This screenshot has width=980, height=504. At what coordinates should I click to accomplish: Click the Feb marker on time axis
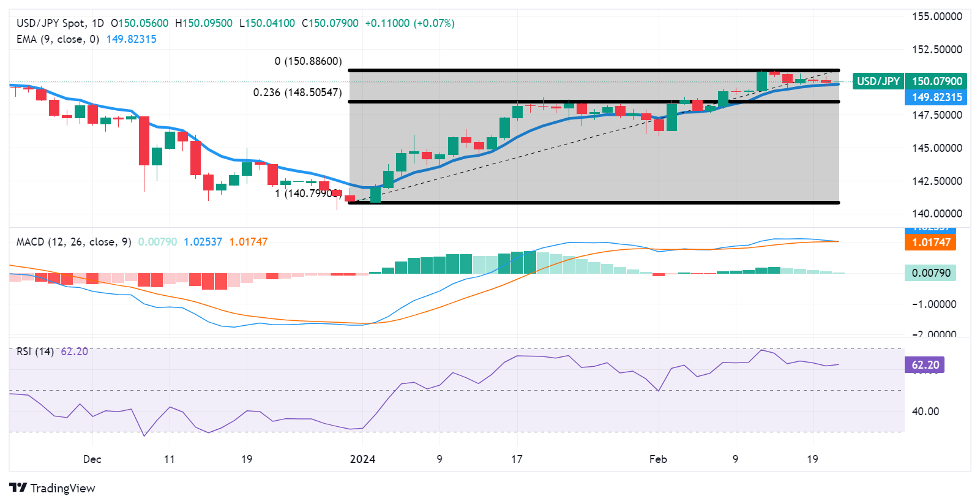(x=658, y=459)
